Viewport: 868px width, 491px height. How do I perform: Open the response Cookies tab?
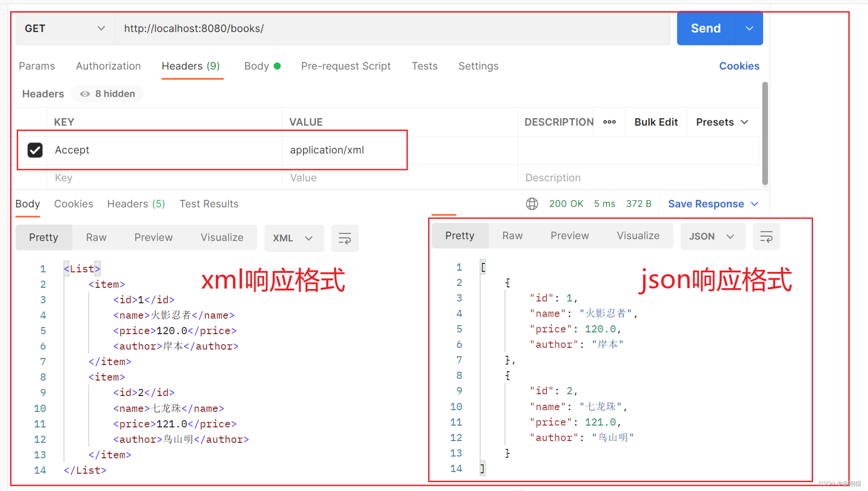coord(73,204)
